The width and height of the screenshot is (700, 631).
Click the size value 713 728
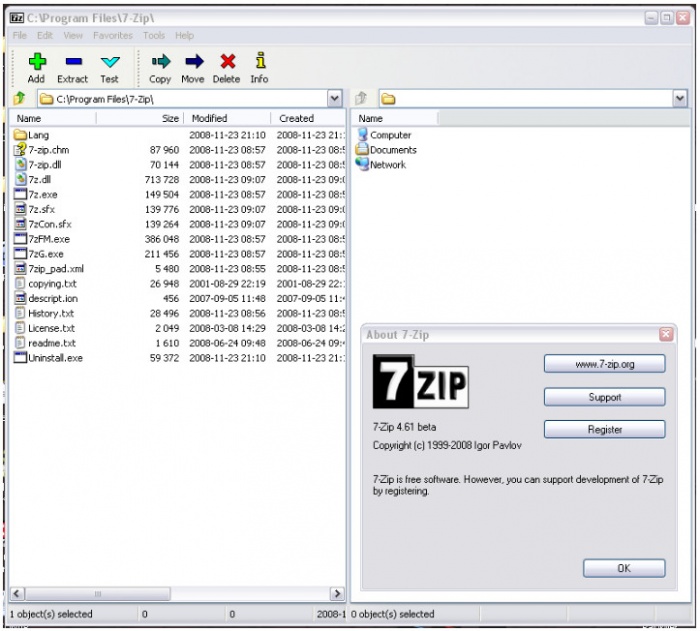(x=162, y=180)
